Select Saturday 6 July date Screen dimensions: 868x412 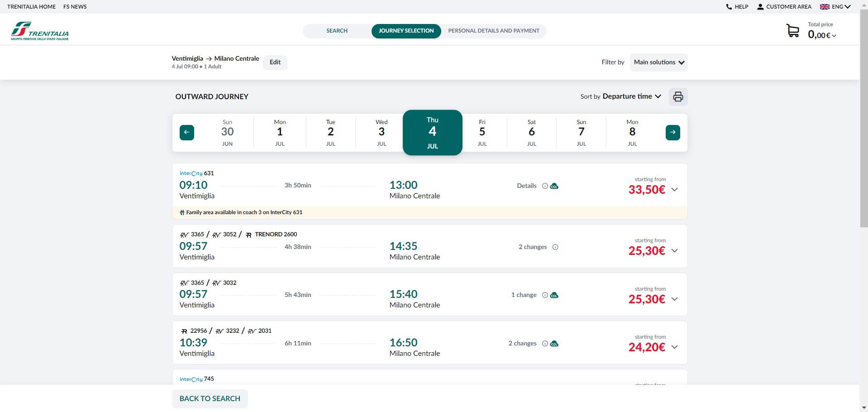[531, 133]
